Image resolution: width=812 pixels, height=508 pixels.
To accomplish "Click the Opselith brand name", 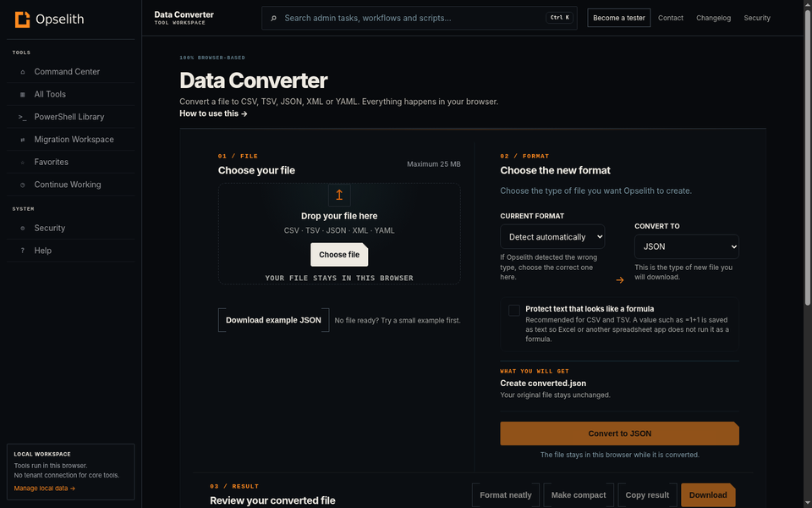I will click(59, 19).
